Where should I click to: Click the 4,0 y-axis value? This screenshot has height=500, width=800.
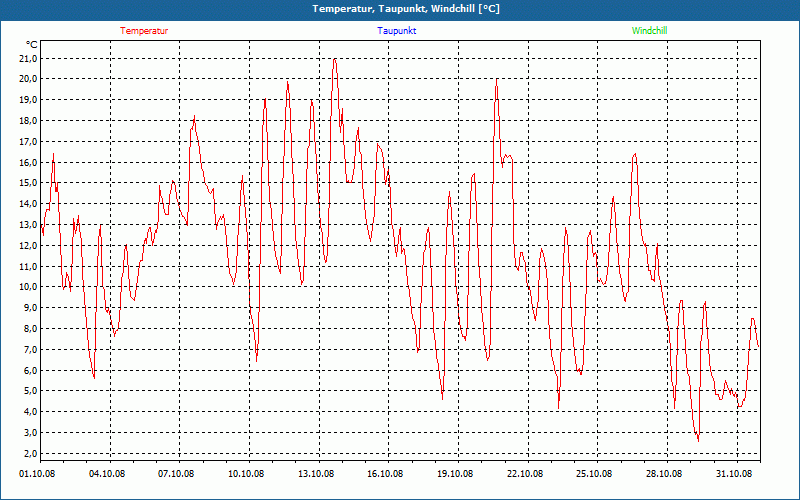pos(30,412)
